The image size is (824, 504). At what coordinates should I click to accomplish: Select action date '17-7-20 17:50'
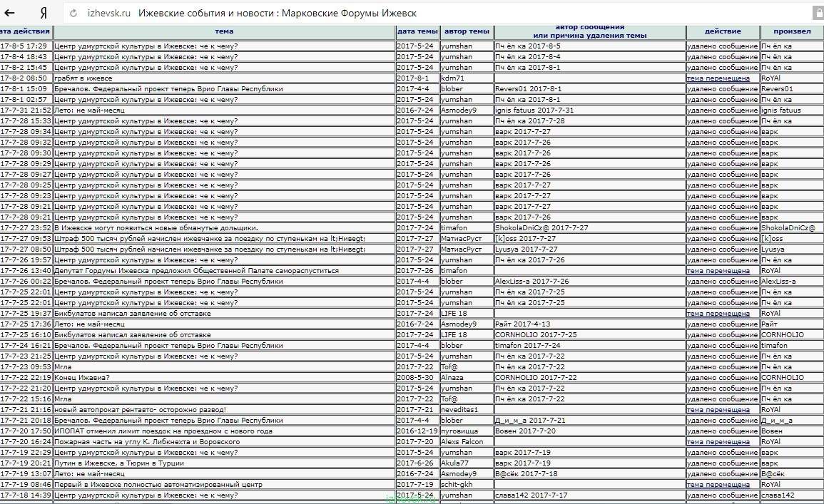coord(26,431)
